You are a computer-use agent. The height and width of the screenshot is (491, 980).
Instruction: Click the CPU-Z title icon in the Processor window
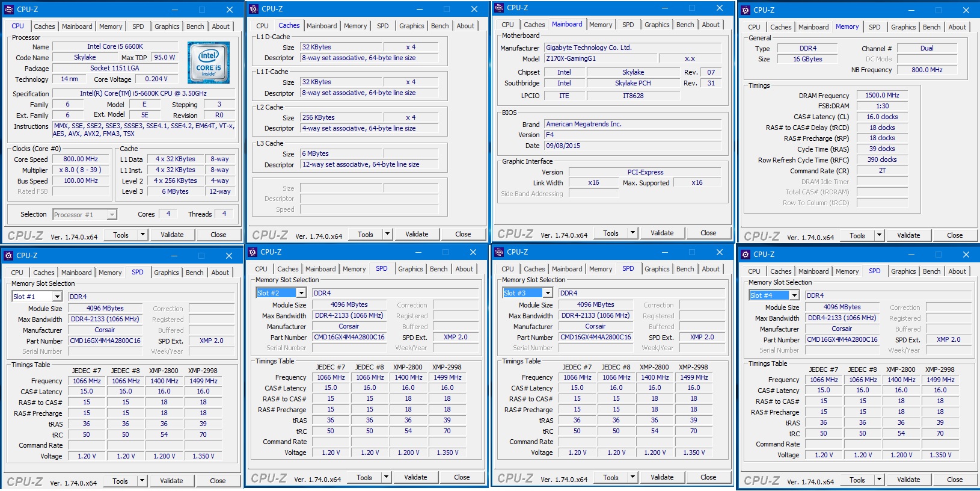tap(8, 10)
